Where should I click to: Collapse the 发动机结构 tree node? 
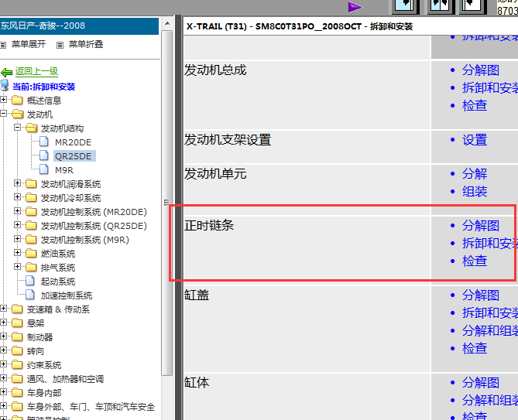pos(18,128)
